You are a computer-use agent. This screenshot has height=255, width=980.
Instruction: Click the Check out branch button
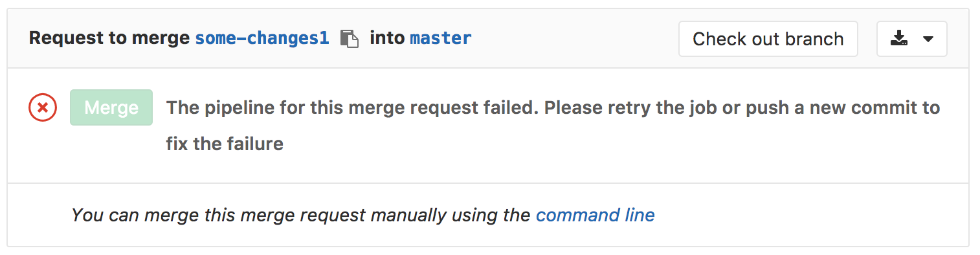pyautogui.click(x=768, y=39)
